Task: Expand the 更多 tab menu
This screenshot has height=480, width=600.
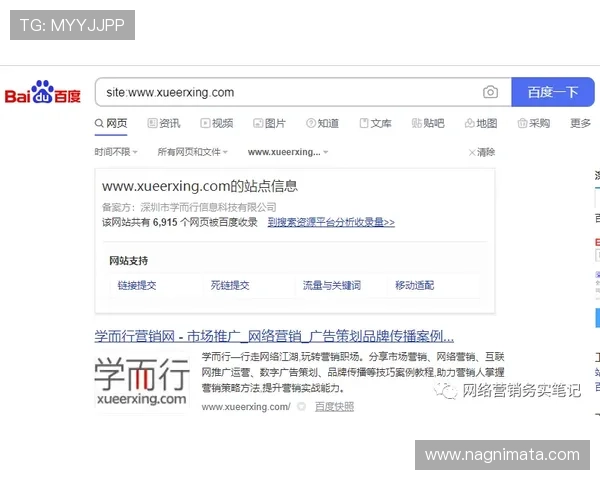Action: 580,123
